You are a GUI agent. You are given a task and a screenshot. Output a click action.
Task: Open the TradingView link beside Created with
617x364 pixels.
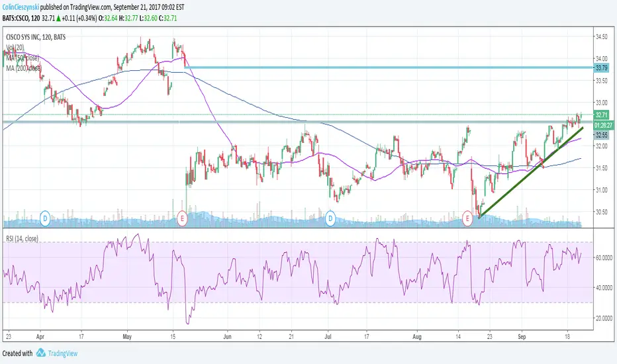(x=63, y=353)
